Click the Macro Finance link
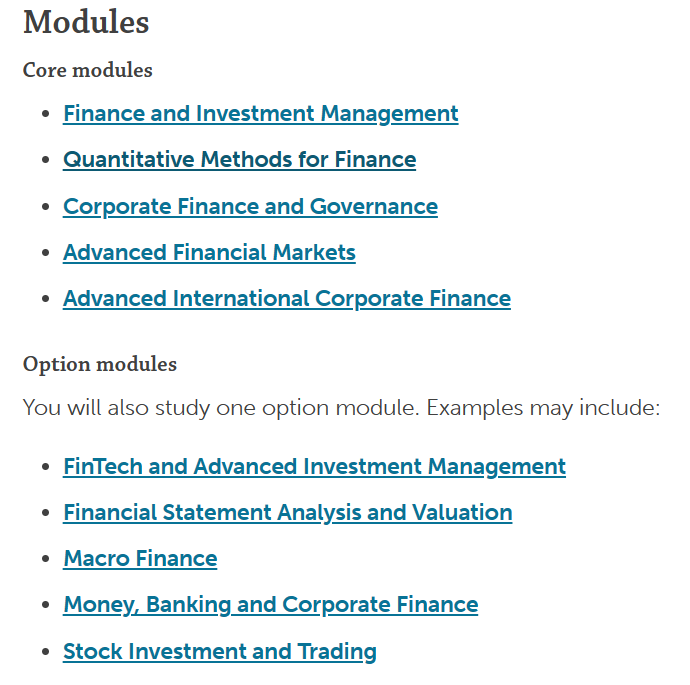Image resolution: width=690 pixels, height=685 pixels. point(140,559)
